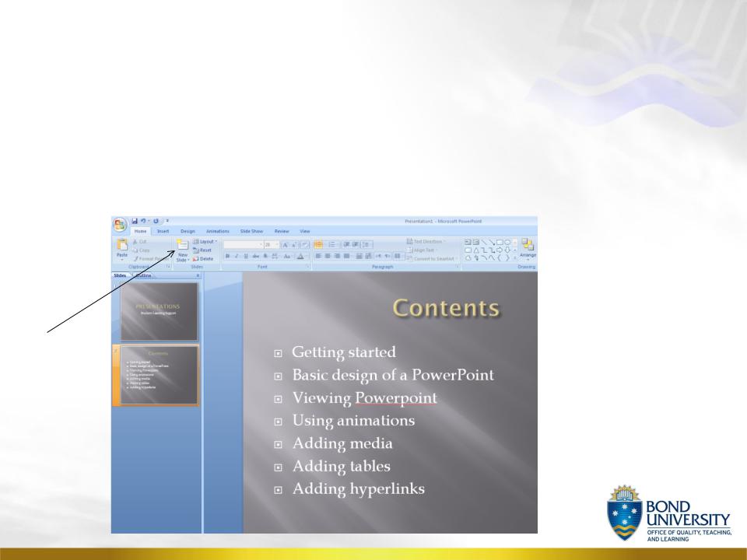Close the slides thumbnail pane

pos(198,275)
